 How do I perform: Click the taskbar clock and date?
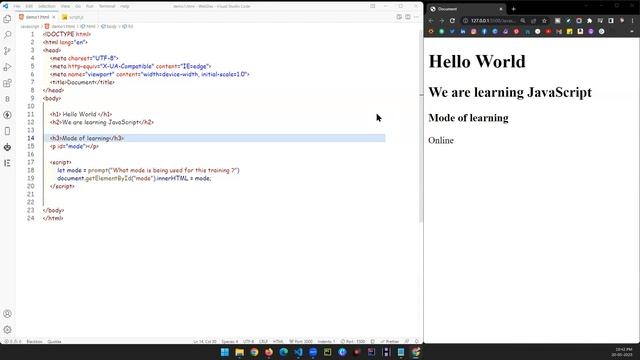[x=623, y=352]
